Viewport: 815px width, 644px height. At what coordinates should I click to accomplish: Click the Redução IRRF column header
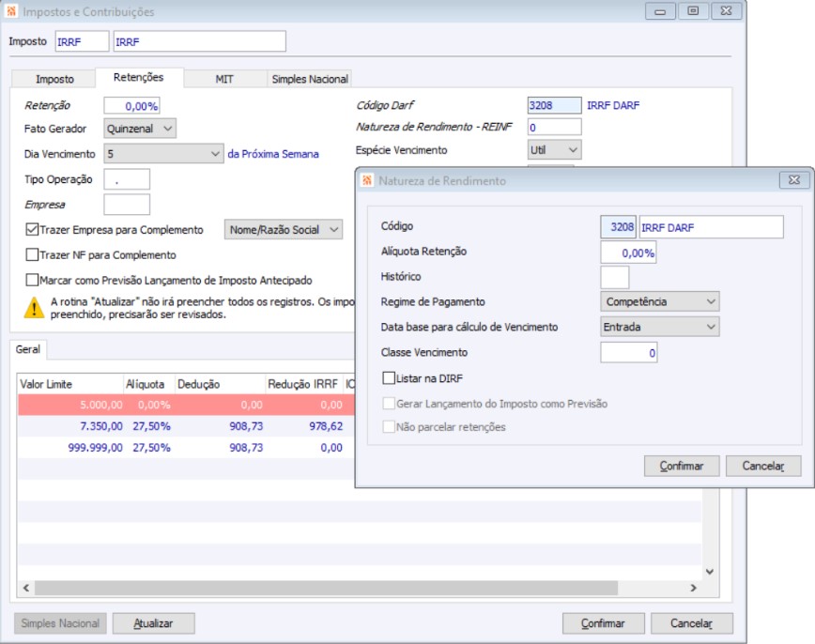(304, 384)
